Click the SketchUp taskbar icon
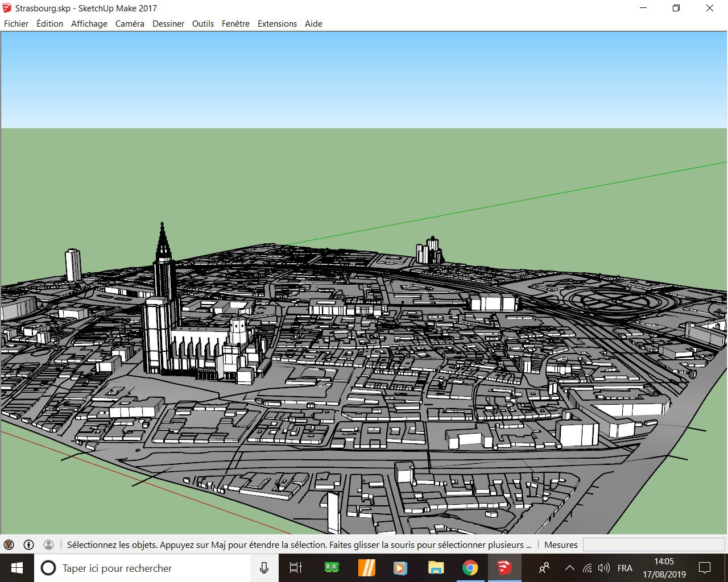728x582 pixels. coord(504,568)
